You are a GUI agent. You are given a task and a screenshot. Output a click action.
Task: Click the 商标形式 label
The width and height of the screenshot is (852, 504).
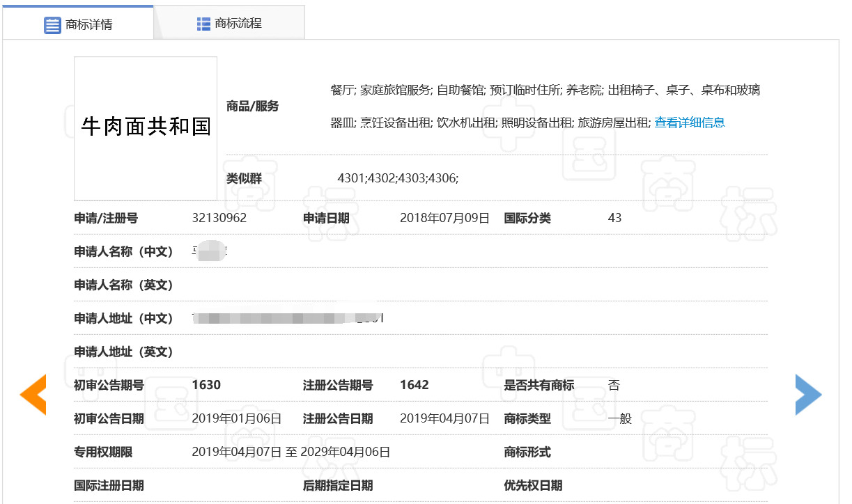(x=527, y=452)
